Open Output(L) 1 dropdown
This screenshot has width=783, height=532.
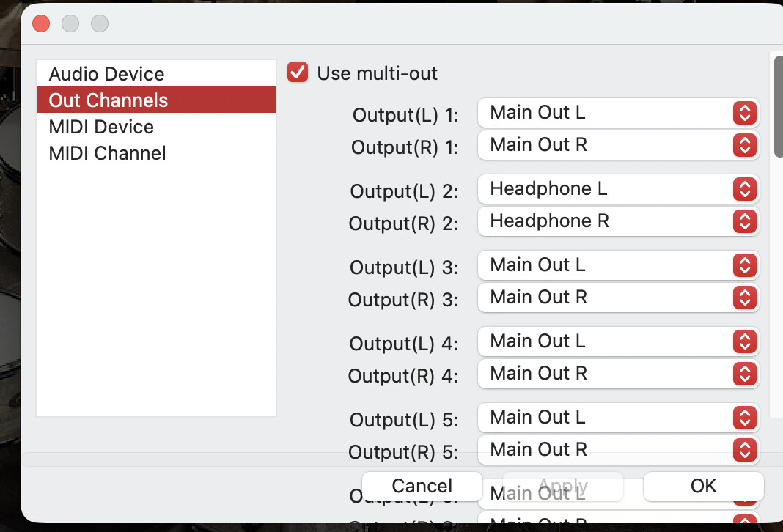(x=618, y=113)
